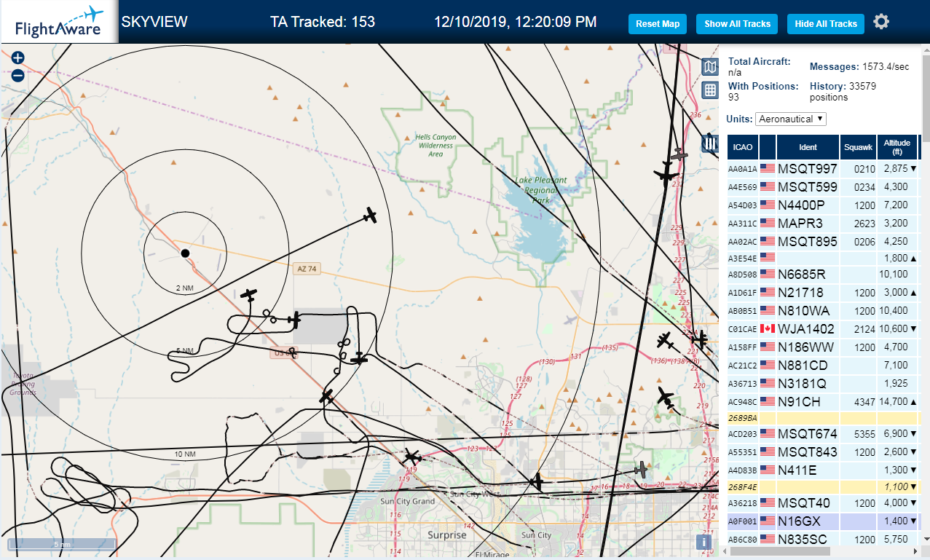The width and height of the screenshot is (930, 560).
Task: Select the MSQT997 aircraft row
Action: [x=823, y=168]
